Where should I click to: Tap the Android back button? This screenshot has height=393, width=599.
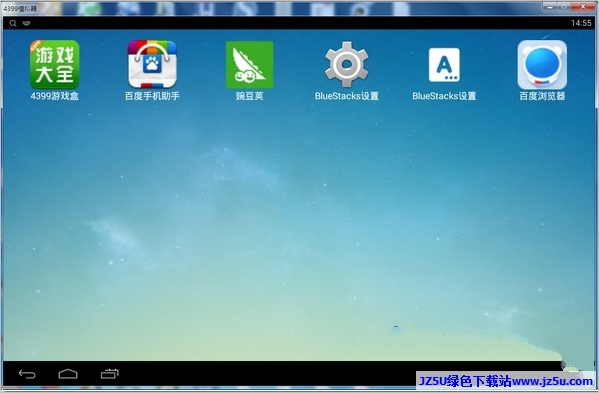(27, 374)
